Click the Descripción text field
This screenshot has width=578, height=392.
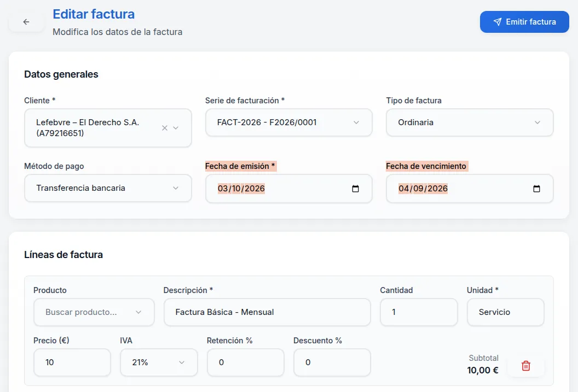[267, 312]
